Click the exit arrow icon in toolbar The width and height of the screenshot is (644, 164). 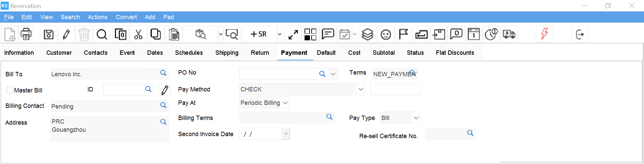tap(580, 34)
